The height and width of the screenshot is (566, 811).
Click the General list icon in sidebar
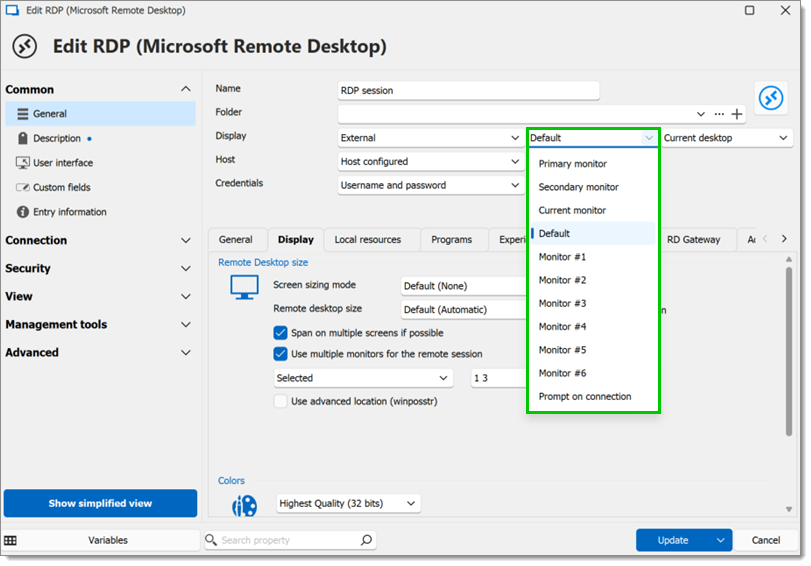pos(22,114)
